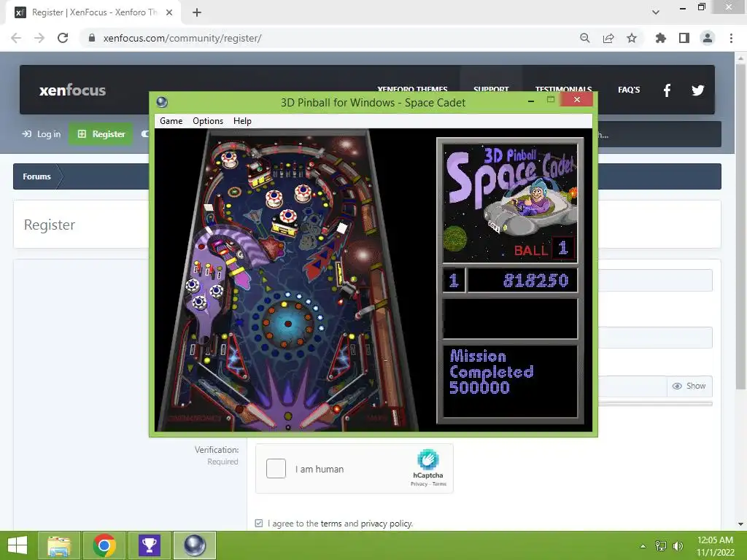Click the lock site info icon
Screen dimensions: 747x560
click(x=92, y=38)
